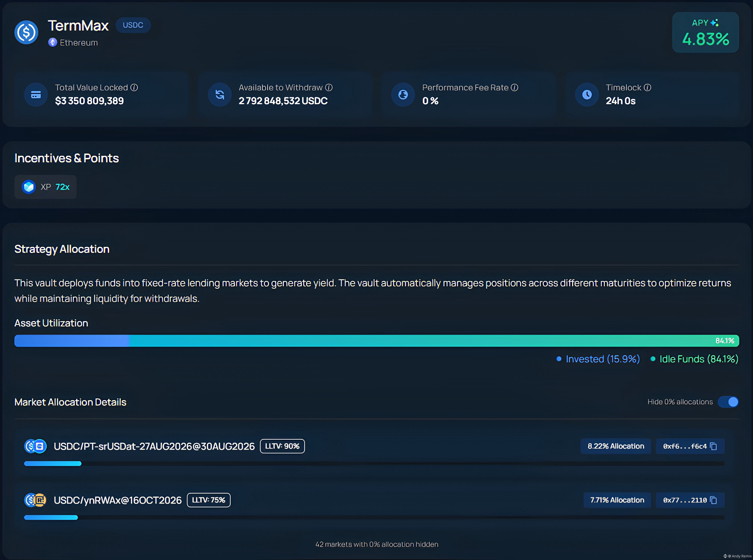This screenshot has height=560, width=753.
Task: Click the 42 markets with 0% allocation hidden note
Action: pos(377,544)
